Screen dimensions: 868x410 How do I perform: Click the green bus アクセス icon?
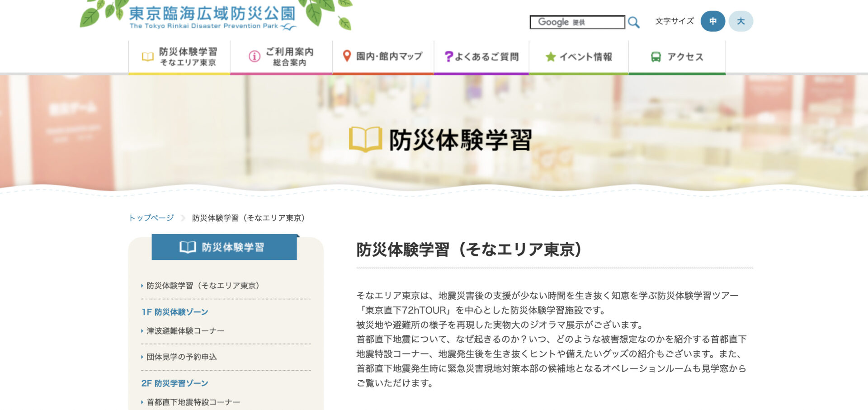point(656,57)
